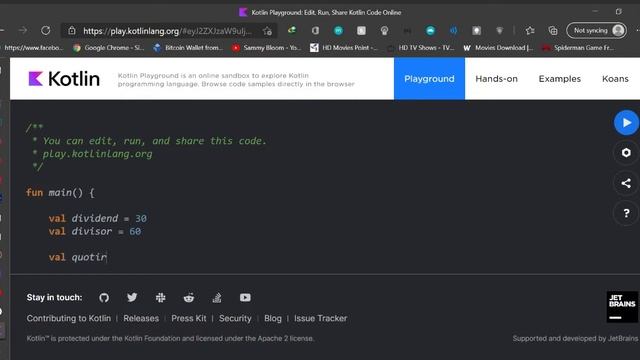The width and height of the screenshot is (640, 360).
Task: Open the Google Chrome bookmark
Action: [109, 48]
